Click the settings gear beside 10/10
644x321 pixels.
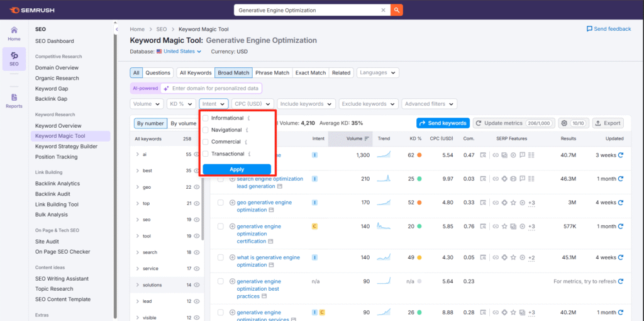564,123
